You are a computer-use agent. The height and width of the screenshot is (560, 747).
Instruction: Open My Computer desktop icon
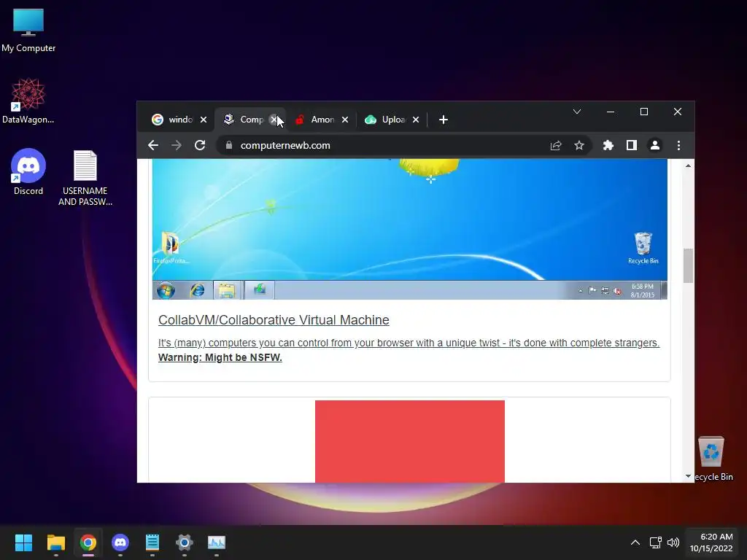(x=28, y=31)
